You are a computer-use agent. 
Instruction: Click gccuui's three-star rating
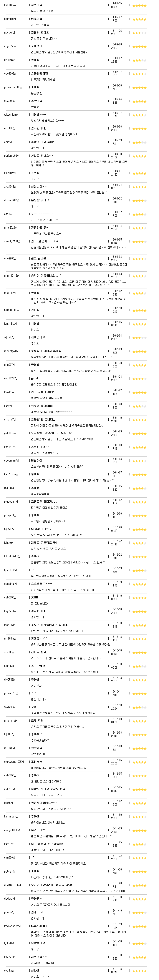(139, 33)
